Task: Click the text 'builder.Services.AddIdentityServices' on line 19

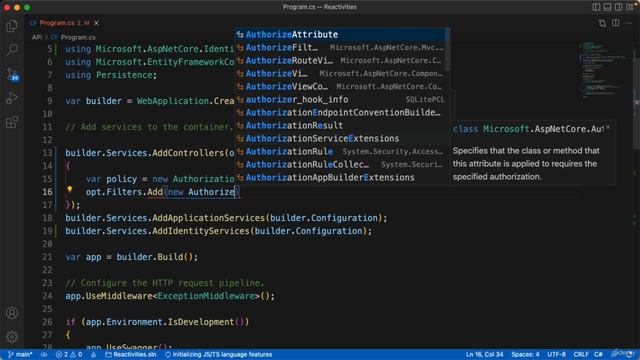Action: 157,231
